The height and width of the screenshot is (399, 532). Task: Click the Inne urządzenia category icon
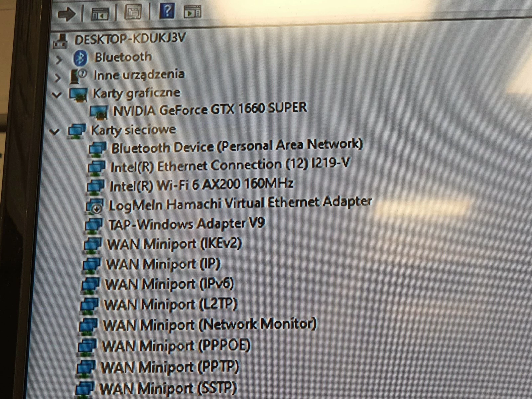coord(78,76)
